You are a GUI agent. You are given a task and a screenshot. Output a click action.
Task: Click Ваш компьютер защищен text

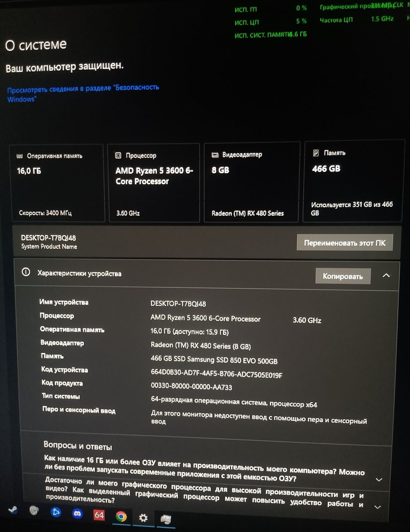tap(65, 66)
